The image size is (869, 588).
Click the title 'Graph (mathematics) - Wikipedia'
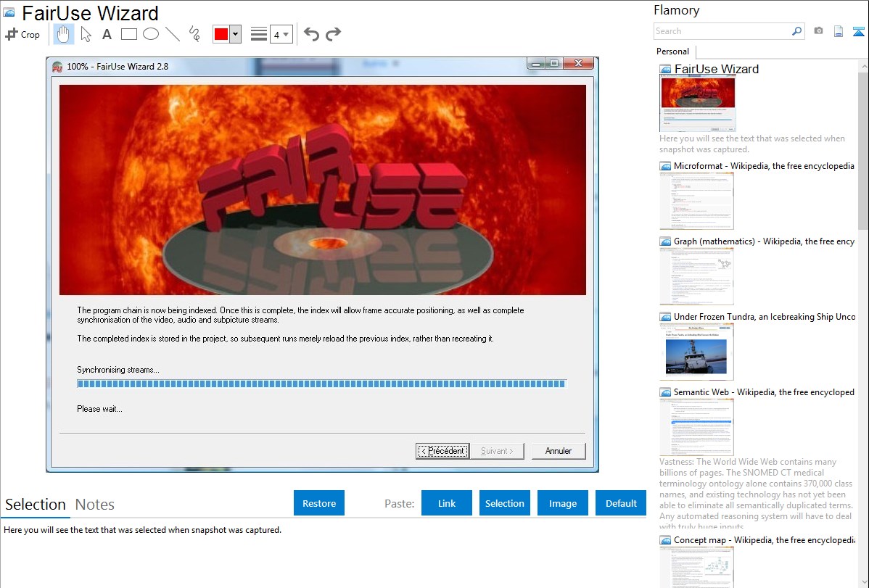point(765,241)
